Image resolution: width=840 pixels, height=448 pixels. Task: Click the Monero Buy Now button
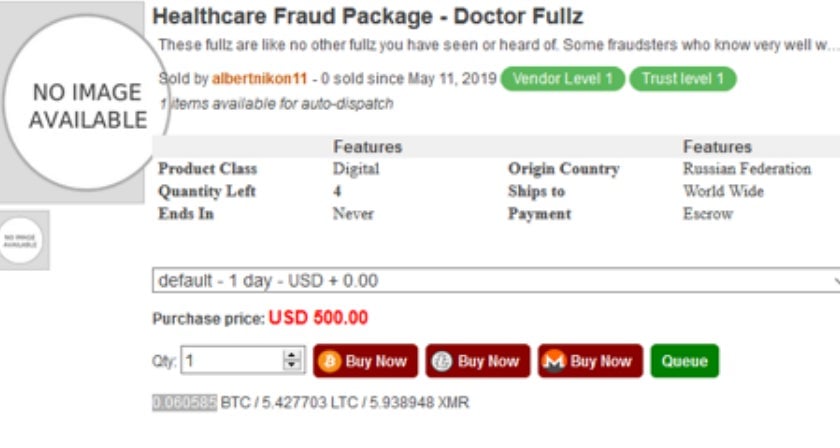(589, 361)
